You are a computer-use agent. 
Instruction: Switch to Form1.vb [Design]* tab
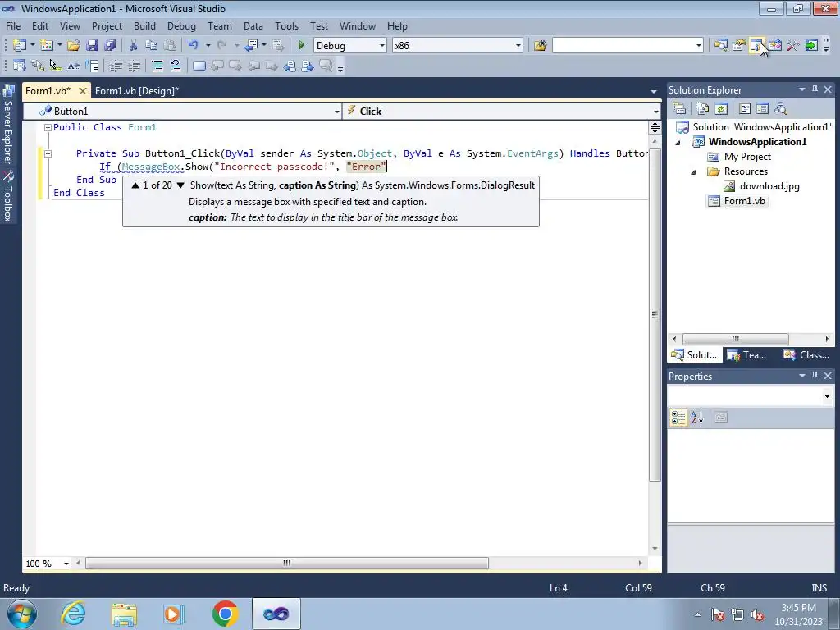[x=137, y=91]
